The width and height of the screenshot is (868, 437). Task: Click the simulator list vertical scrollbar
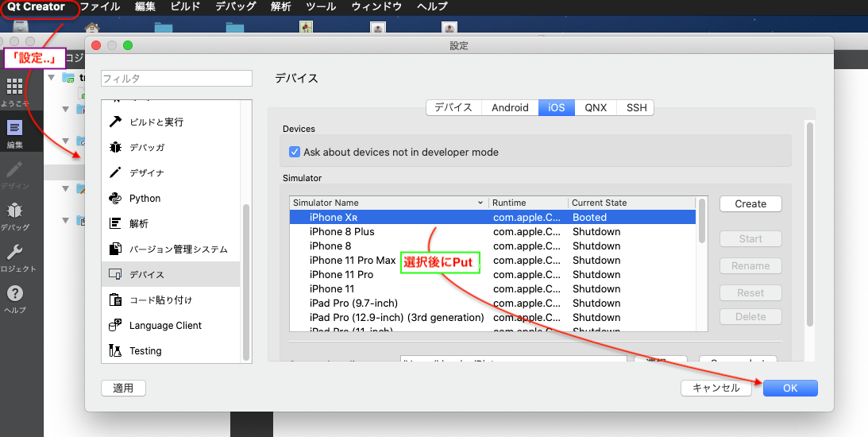click(x=702, y=222)
